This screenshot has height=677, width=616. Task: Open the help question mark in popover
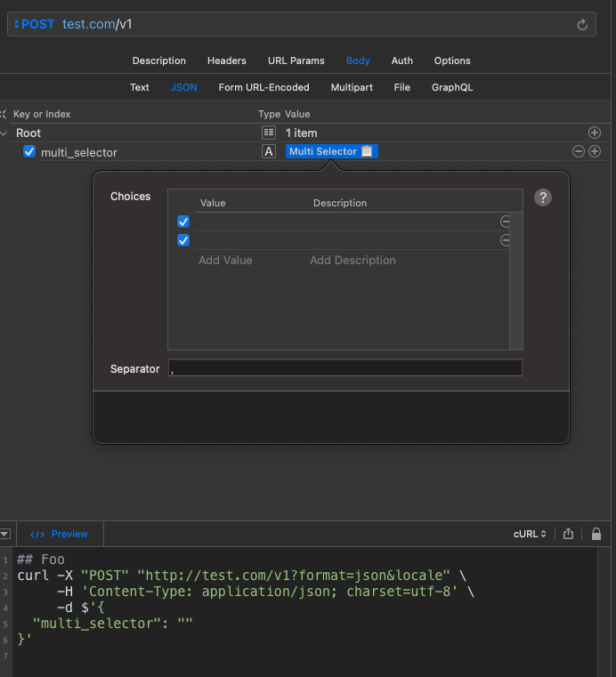[x=543, y=197]
